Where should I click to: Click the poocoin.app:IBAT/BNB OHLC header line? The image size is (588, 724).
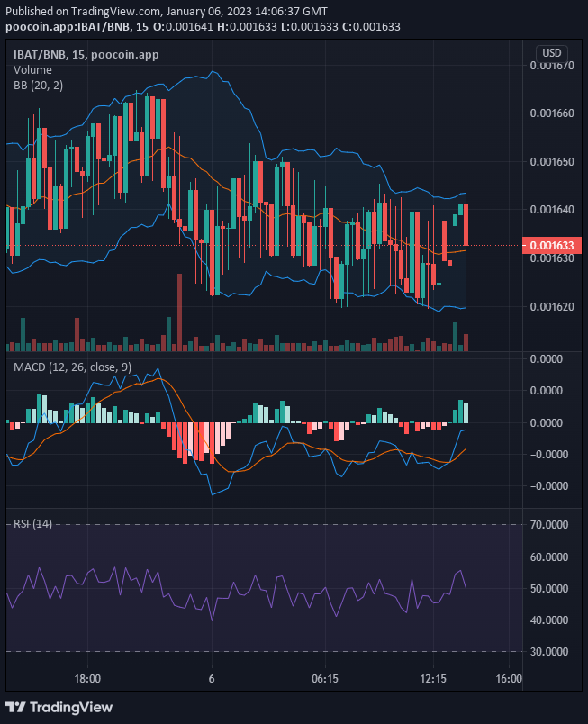(203, 27)
